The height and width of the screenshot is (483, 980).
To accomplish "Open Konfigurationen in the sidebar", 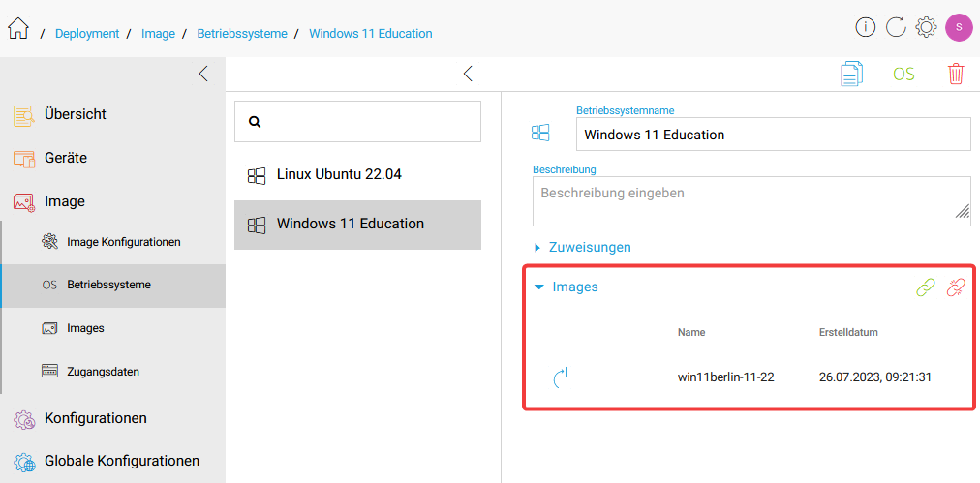I will (x=96, y=417).
